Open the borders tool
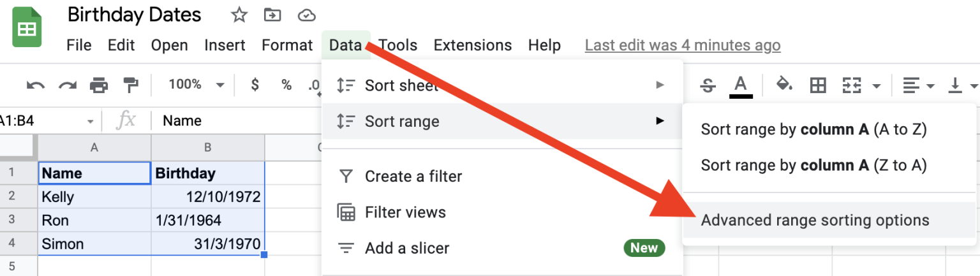Image resolution: width=980 pixels, height=276 pixels. 818,85
